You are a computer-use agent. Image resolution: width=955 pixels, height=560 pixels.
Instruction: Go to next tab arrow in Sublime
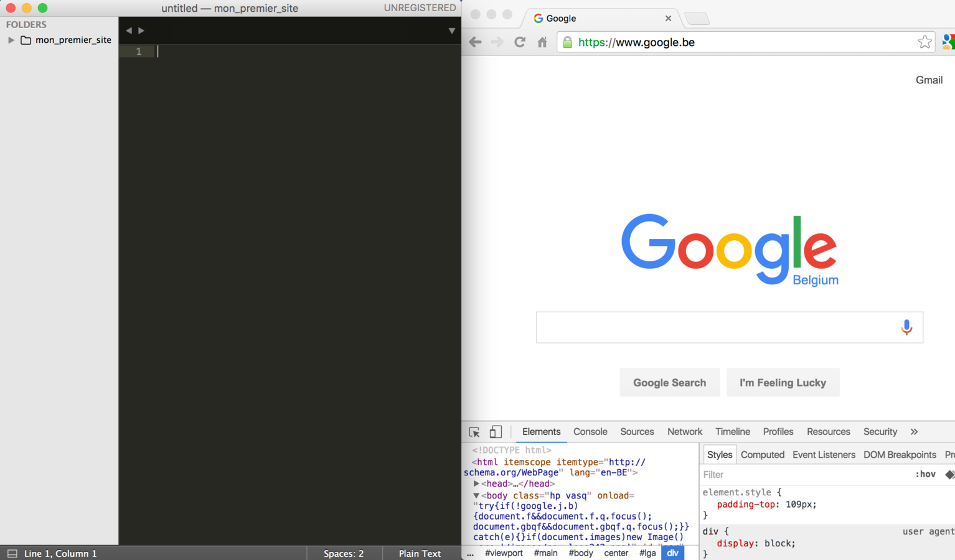[x=141, y=30]
